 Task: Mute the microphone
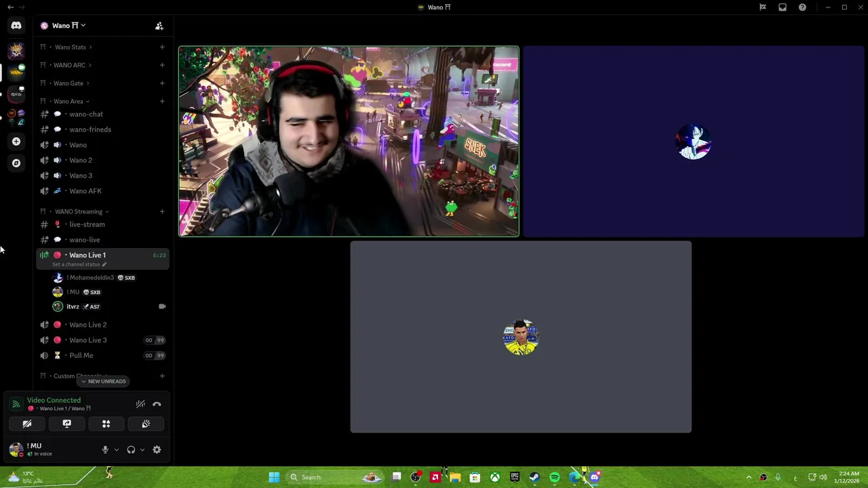(x=105, y=450)
